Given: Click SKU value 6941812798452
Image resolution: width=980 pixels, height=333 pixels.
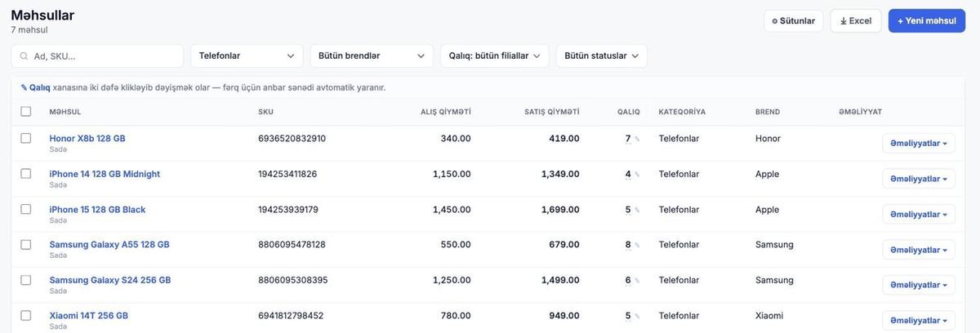Looking at the screenshot, I should 291,316.
